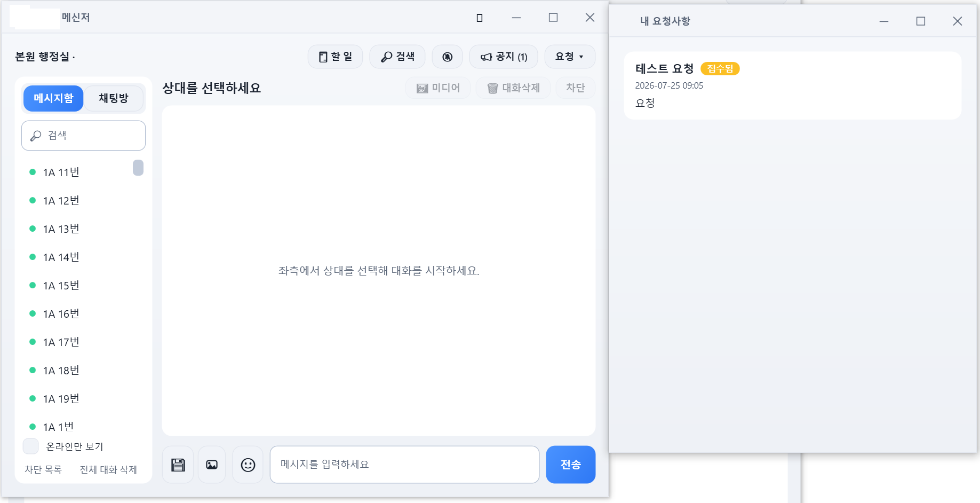Focus the contact 검색 search field
Image resolution: width=980 pixels, height=503 pixels.
click(83, 136)
